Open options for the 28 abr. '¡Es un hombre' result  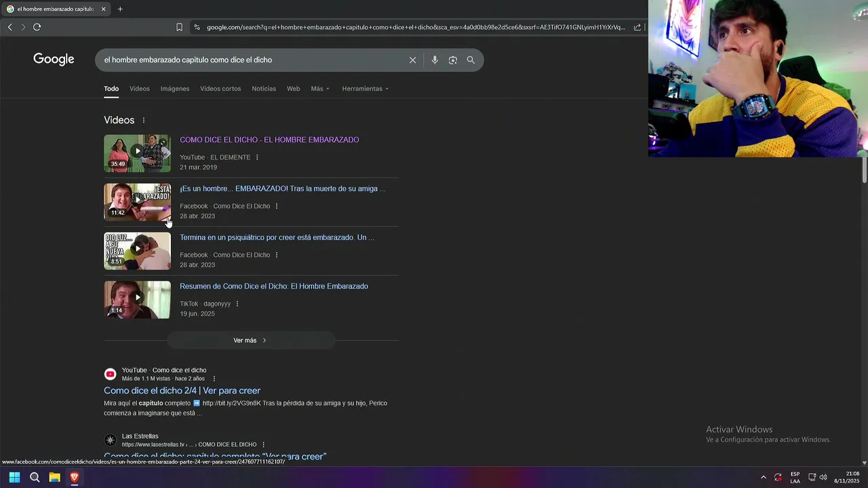click(x=277, y=206)
